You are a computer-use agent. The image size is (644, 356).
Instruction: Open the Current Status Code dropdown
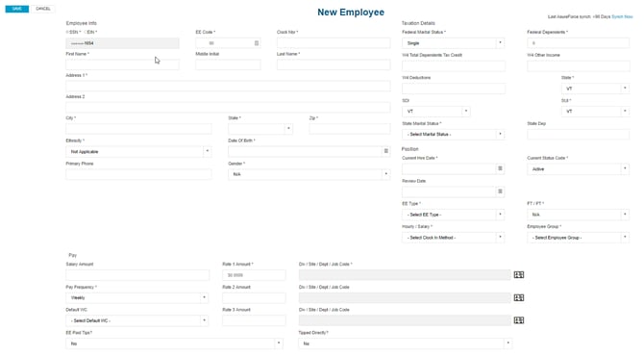click(578, 169)
